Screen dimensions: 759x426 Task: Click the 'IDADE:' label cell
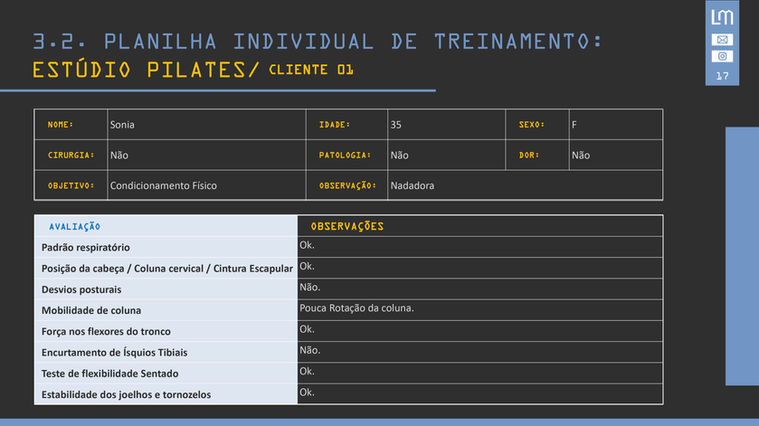[347, 125]
